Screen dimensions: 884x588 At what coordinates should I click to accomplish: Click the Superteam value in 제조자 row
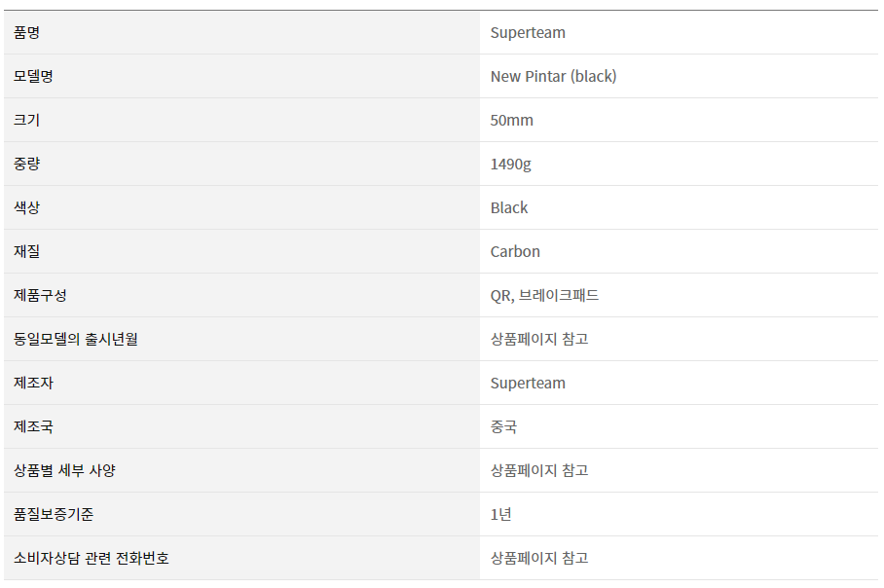pyautogui.click(x=528, y=383)
